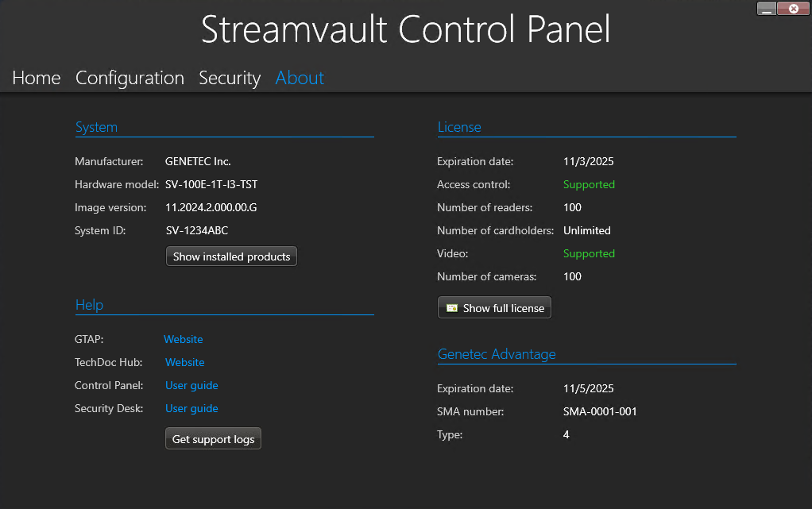This screenshot has height=509, width=812.
Task: Click the Help section header
Action: (89, 305)
